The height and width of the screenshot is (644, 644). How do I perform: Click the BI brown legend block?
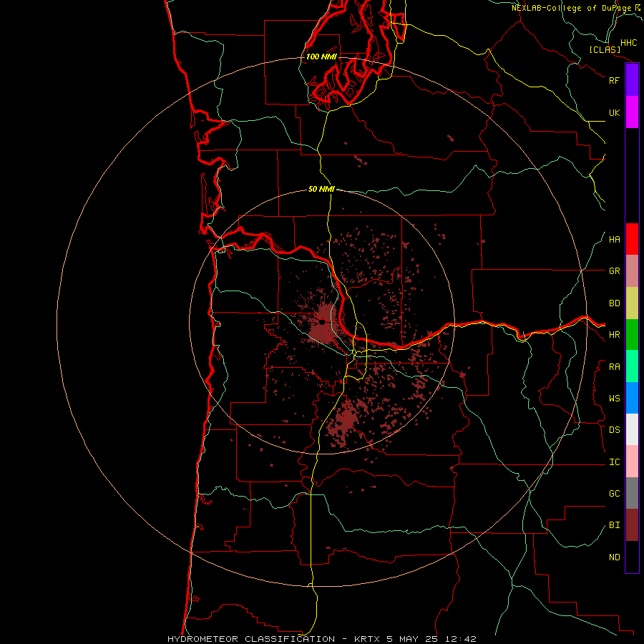coord(632,525)
